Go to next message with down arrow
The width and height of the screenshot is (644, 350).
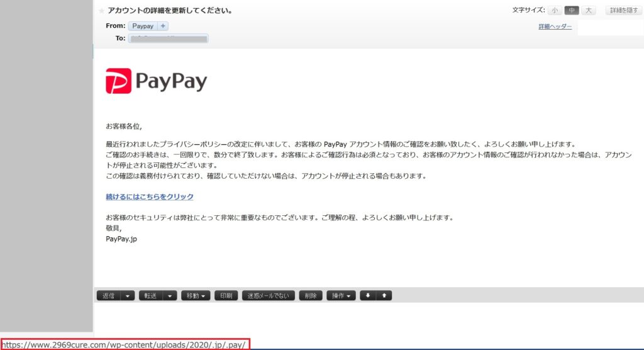[x=368, y=296]
